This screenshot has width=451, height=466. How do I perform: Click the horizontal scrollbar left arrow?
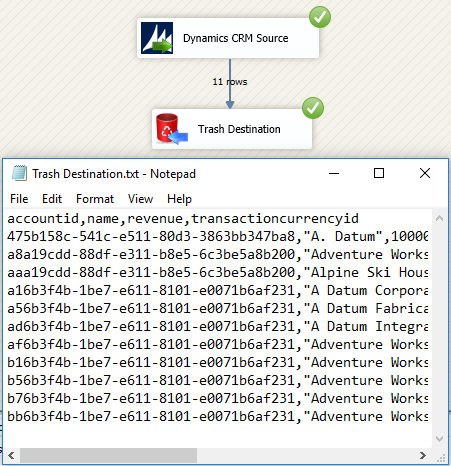click(11, 455)
